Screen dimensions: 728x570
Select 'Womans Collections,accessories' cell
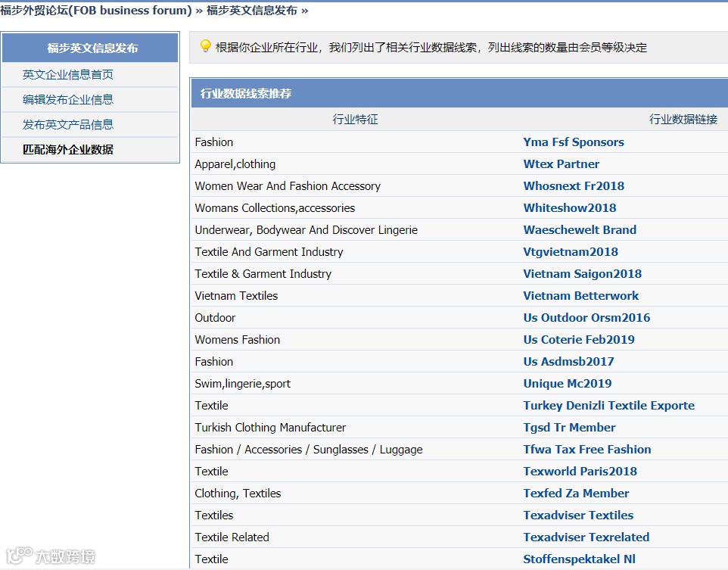275,207
